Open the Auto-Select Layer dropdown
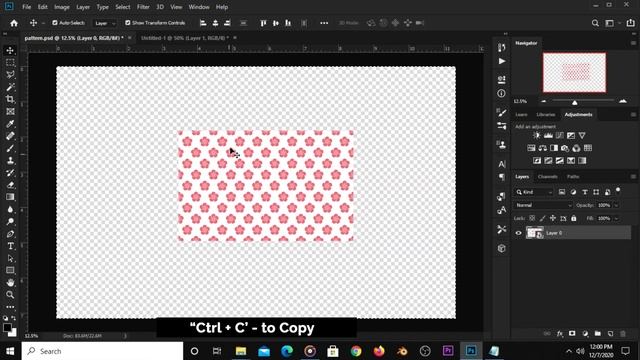640x360 pixels. click(x=105, y=23)
